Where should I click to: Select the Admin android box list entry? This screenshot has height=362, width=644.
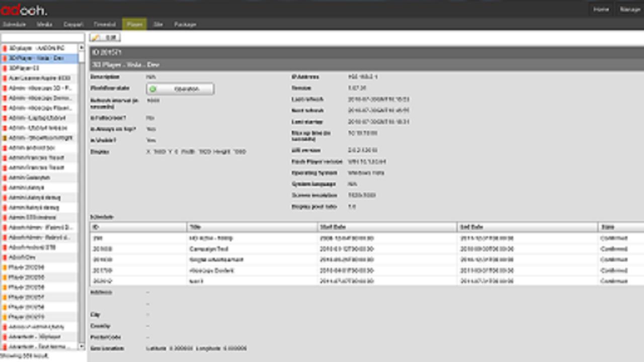coord(40,148)
